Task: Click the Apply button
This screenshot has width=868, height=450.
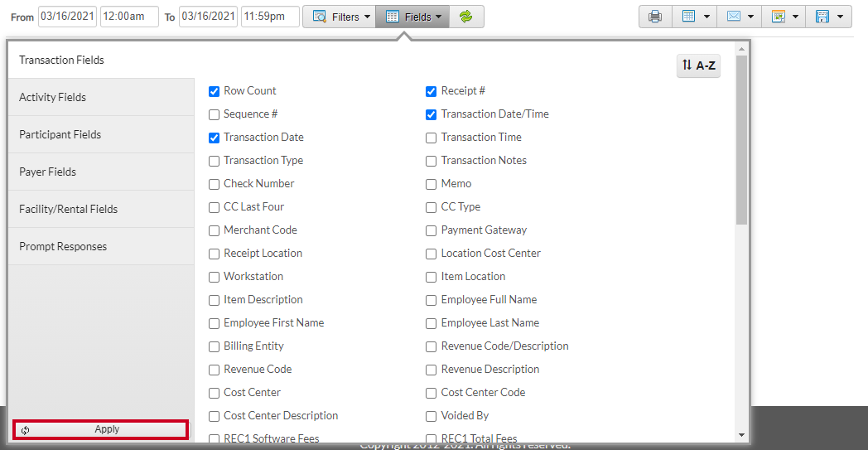Action: click(x=101, y=429)
